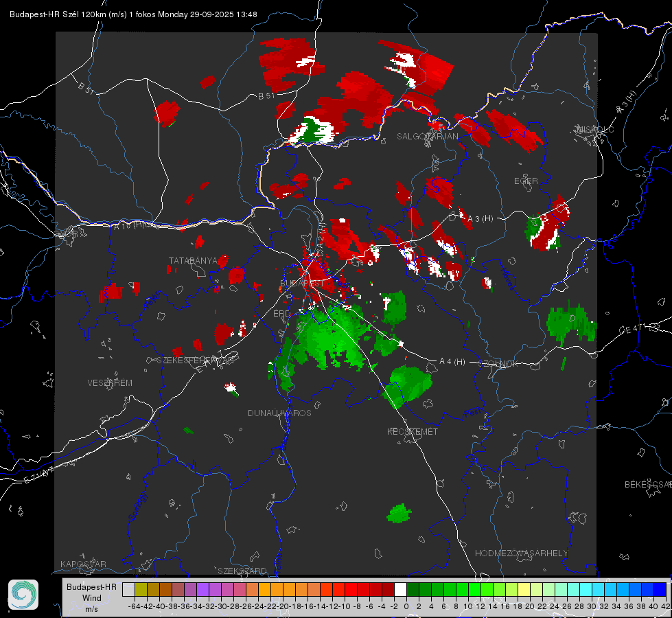Click the A 4 (H) road label
This screenshot has width=672, height=618.
pos(452,362)
